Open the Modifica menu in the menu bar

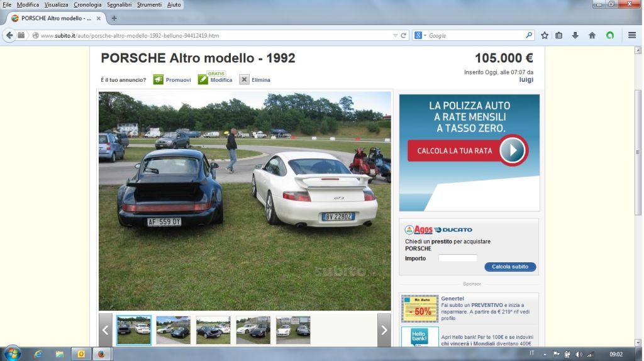pos(28,4)
